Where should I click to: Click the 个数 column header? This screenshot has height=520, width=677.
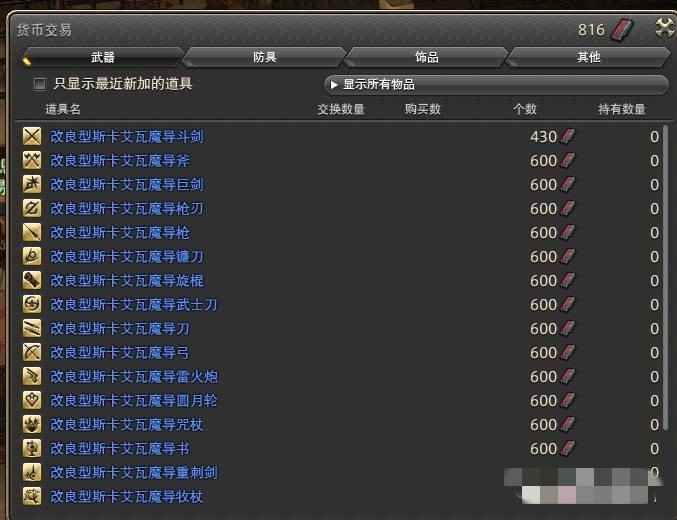pos(525,109)
